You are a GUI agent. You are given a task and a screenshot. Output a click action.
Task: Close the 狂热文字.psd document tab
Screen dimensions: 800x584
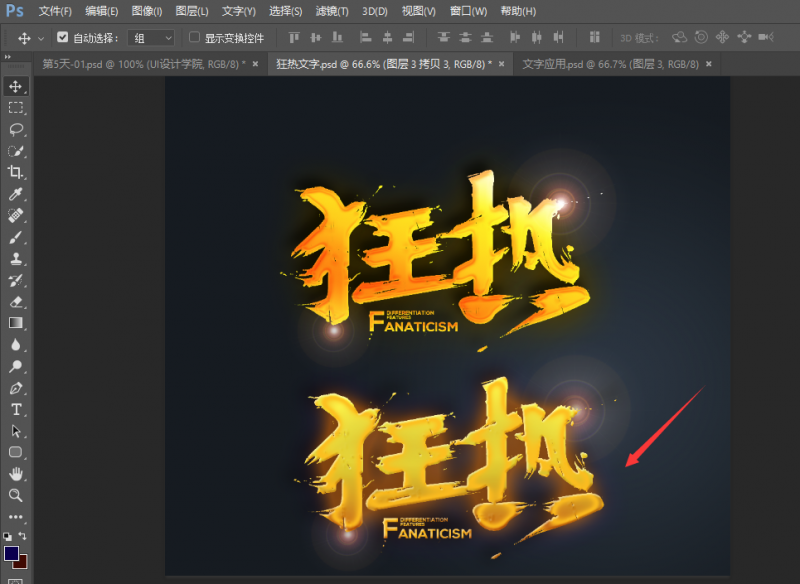pyautogui.click(x=504, y=63)
